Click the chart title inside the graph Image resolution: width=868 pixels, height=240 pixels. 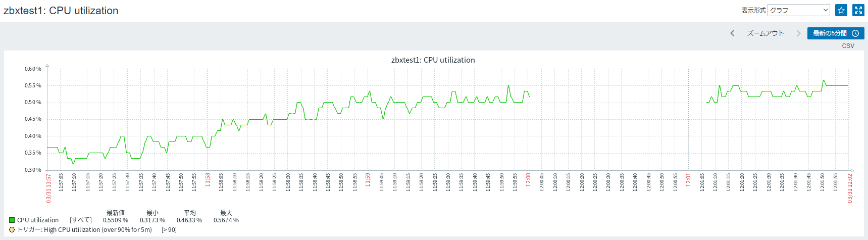click(x=433, y=60)
